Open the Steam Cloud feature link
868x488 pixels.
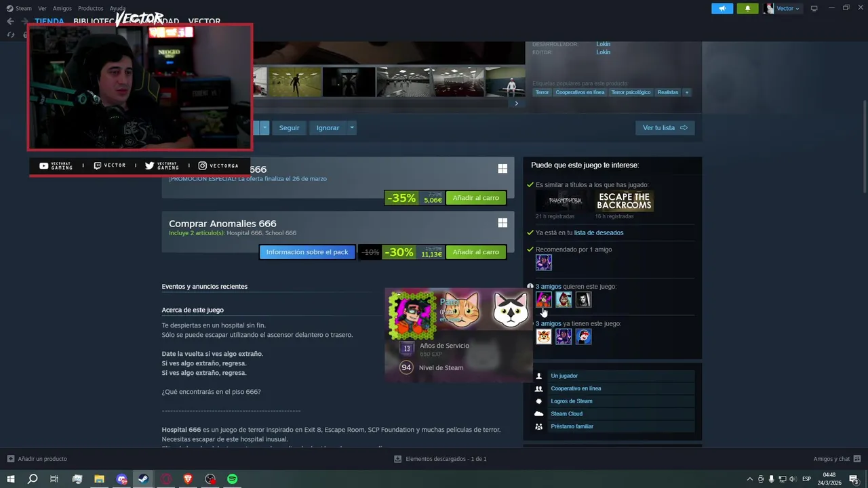pos(566,413)
